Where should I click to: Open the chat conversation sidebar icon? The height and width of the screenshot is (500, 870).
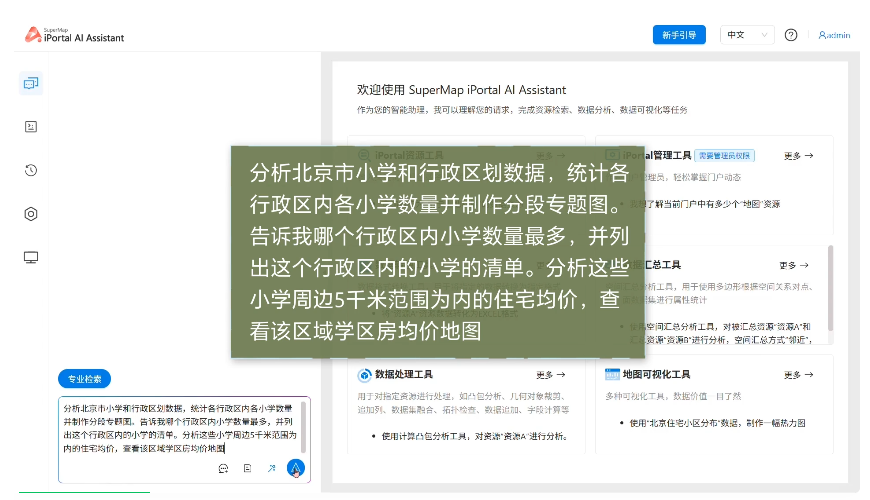pos(31,83)
